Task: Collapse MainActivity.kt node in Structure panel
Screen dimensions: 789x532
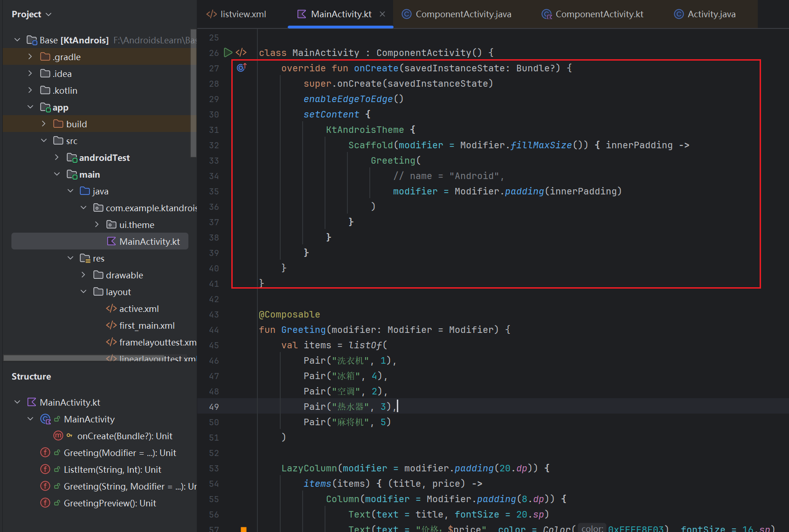Action: pos(17,402)
